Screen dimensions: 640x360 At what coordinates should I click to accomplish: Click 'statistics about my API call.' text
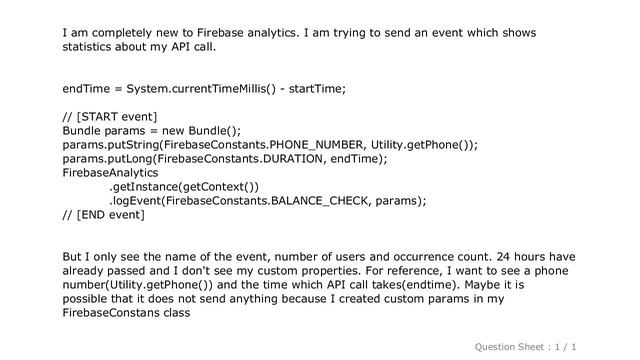pos(139,47)
